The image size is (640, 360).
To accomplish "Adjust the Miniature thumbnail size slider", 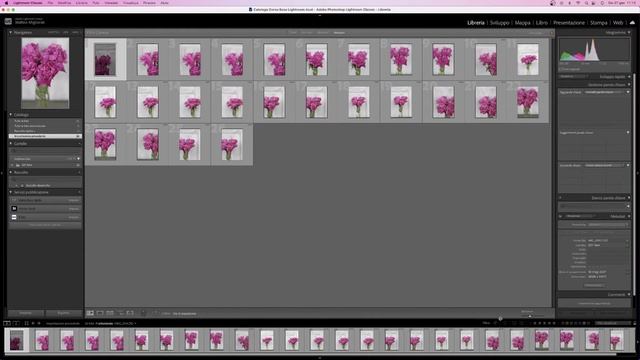I will tap(530, 316).
